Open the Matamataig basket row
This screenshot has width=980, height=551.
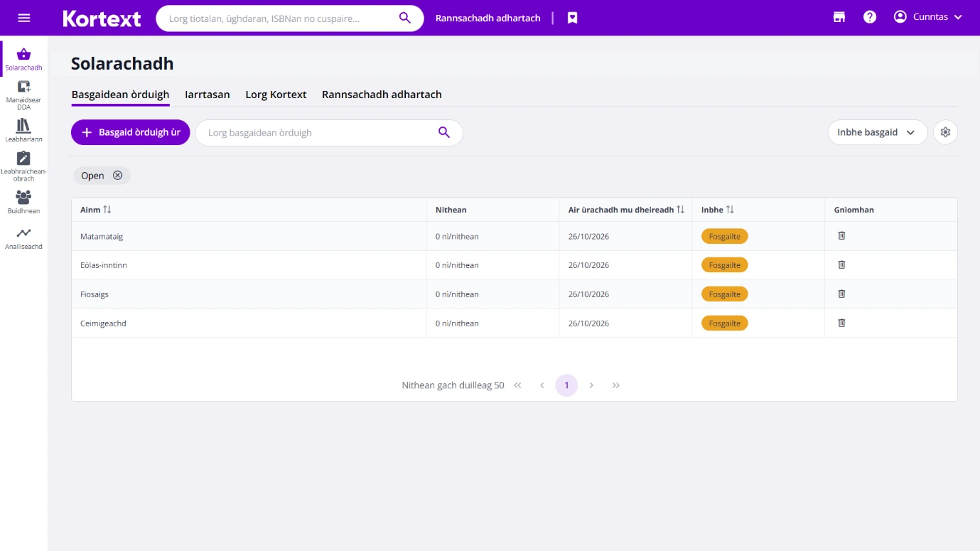pos(515,236)
